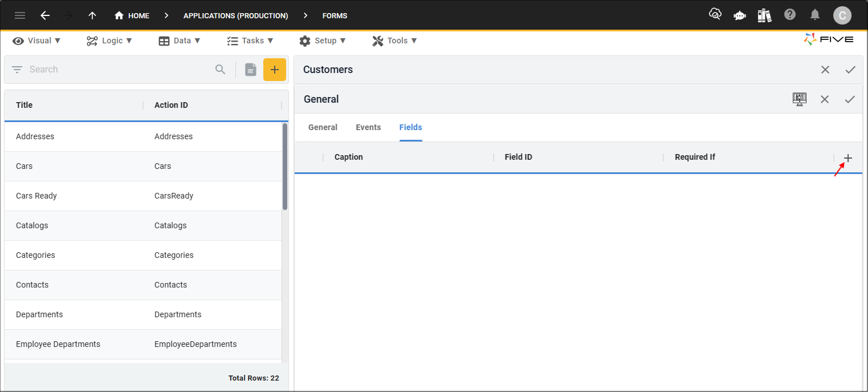The height and width of the screenshot is (392, 868).
Task: Select the Addresses form row
Action: click(143, 136)
